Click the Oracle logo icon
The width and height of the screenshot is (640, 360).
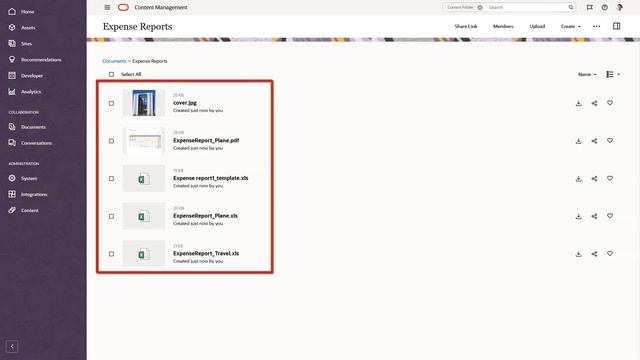point(123,7)
